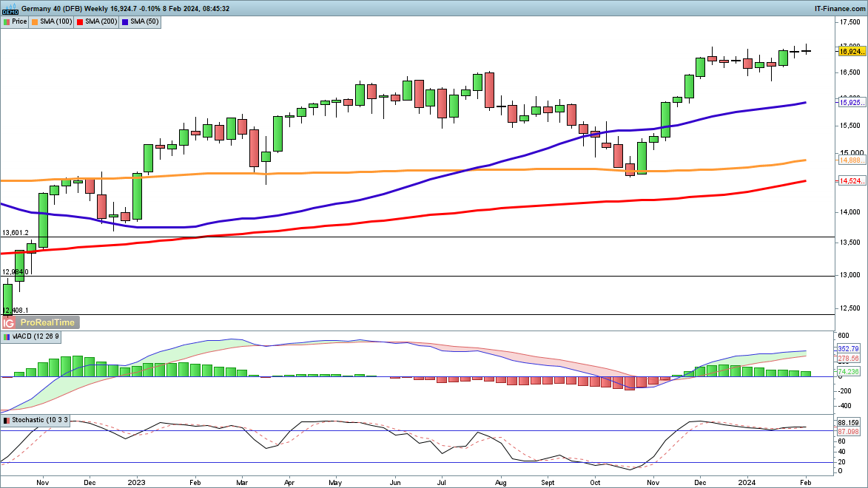Click the Stochastic value label 88.159

(848, 423)
